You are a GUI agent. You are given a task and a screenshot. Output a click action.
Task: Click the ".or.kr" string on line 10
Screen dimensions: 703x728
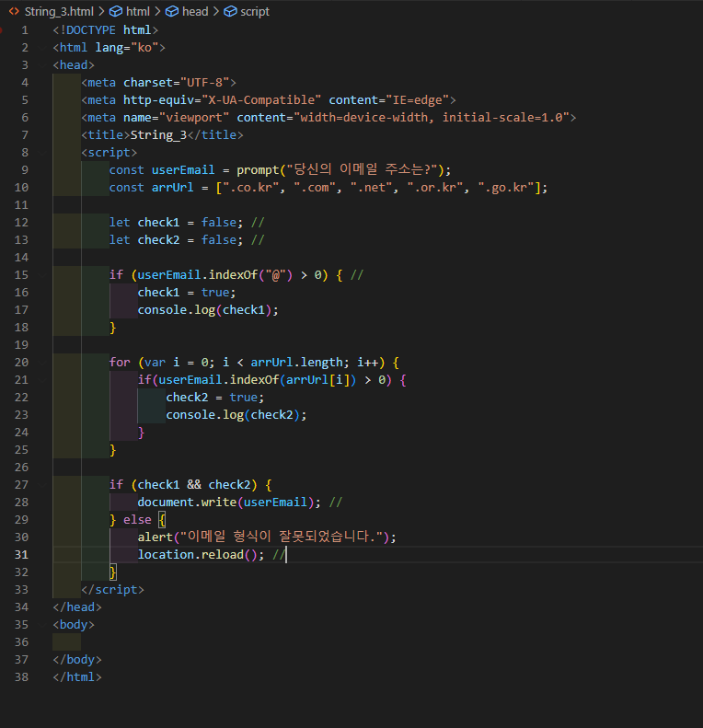(x=435, y=188)
